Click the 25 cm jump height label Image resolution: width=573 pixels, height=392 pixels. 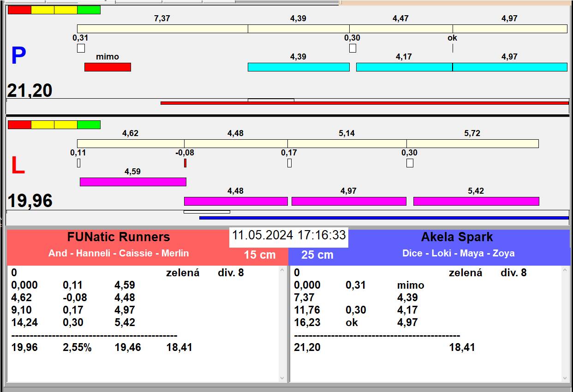coord(317,255)
